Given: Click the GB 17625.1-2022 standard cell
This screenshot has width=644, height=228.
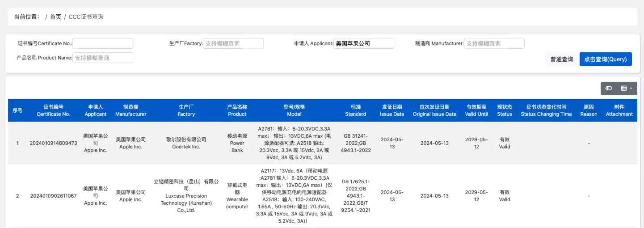Looking at the screenshot, I should pos(356,196).
